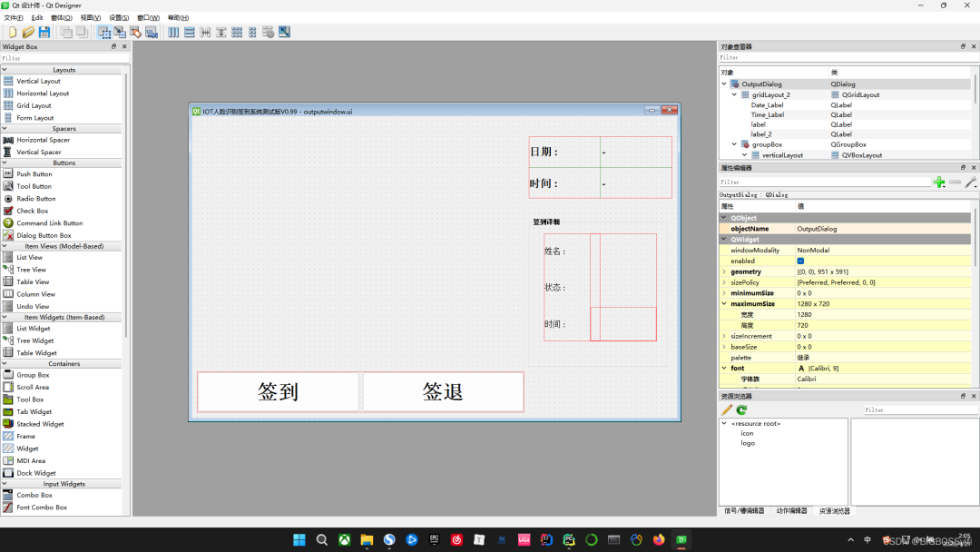Click the property editor Filter field
This screenshot has height=552, width=980.
click(825, 182)
